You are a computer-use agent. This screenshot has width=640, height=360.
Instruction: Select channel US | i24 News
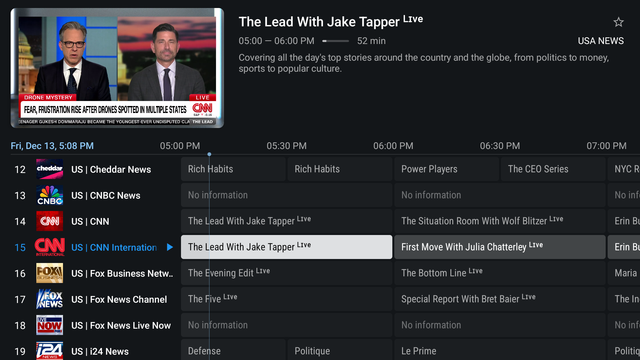100,351
